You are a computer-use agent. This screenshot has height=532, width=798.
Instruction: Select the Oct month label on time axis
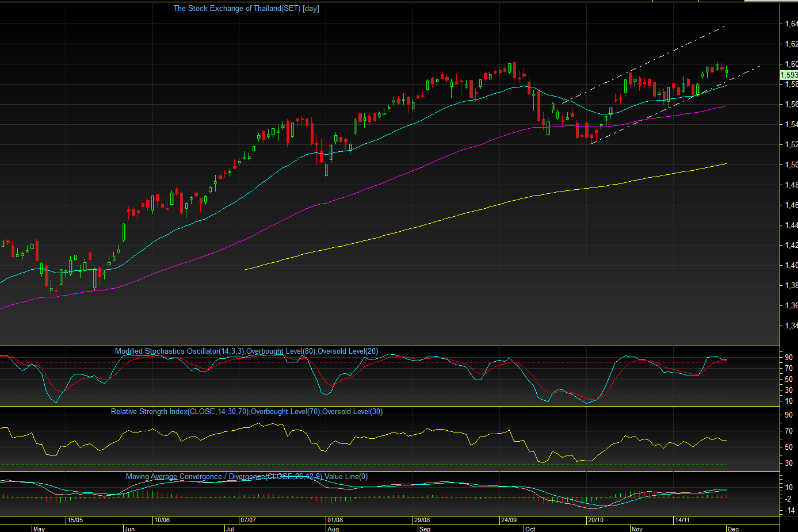point(530,529)
